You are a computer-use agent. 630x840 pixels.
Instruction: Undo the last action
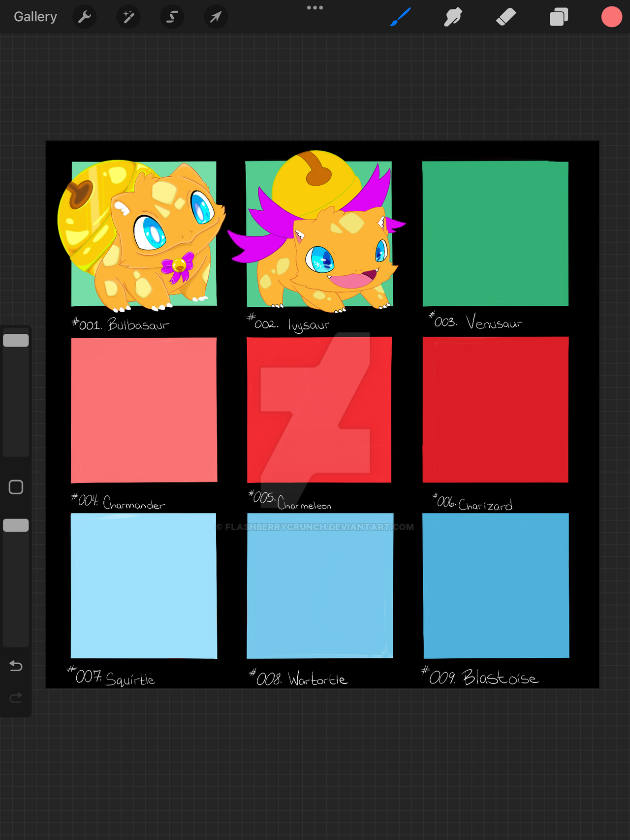pos(16,666)
